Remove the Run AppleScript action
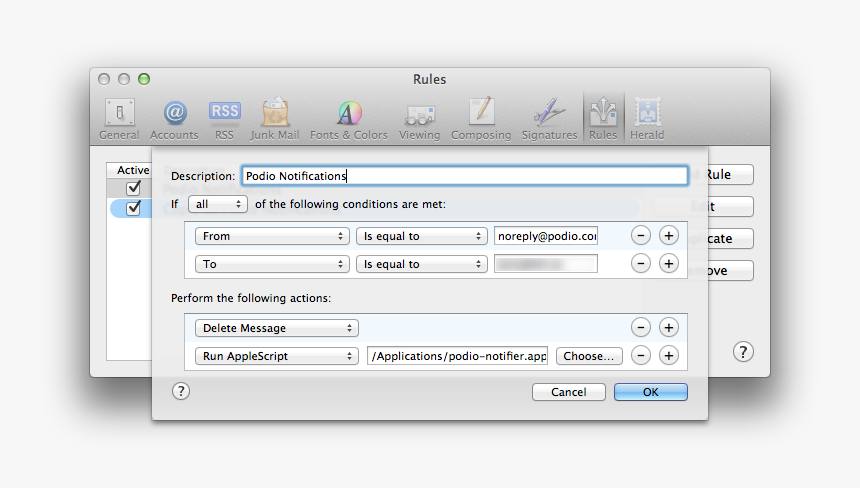 641,356
